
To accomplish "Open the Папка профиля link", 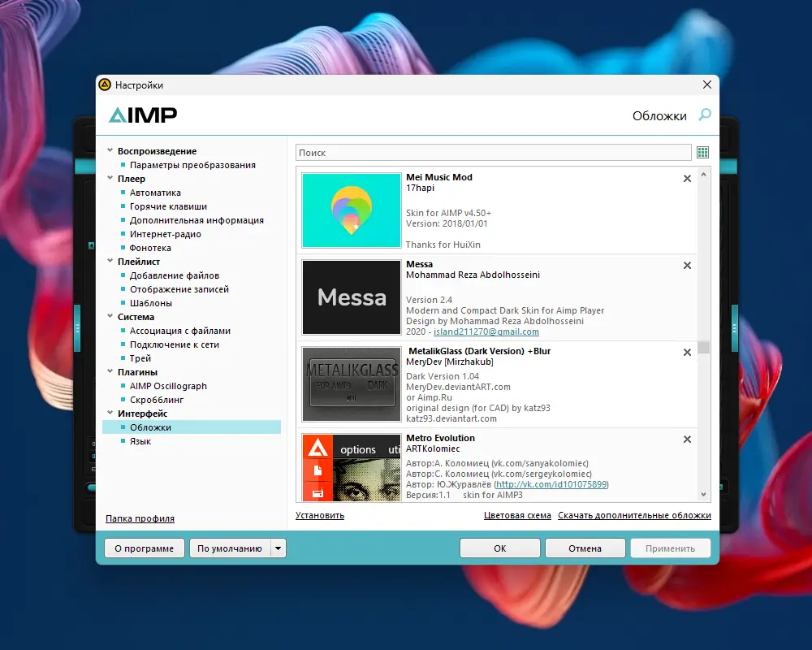I will coord(140,518).
